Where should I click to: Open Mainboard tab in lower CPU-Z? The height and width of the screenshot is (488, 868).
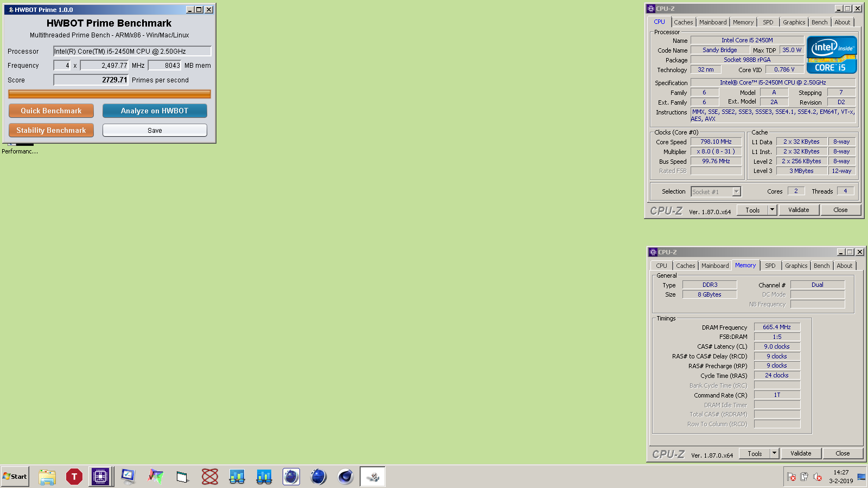coord(715,266)
